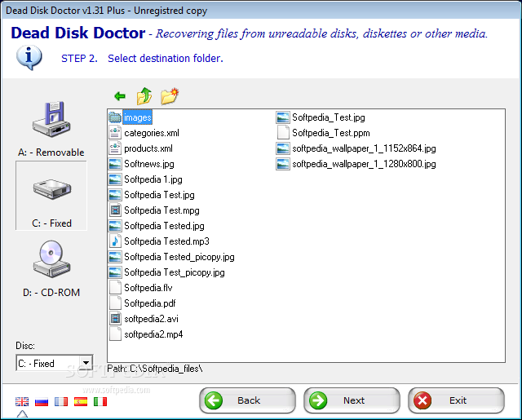Select Softpedia Test.mpg file name

pos(161,210)
